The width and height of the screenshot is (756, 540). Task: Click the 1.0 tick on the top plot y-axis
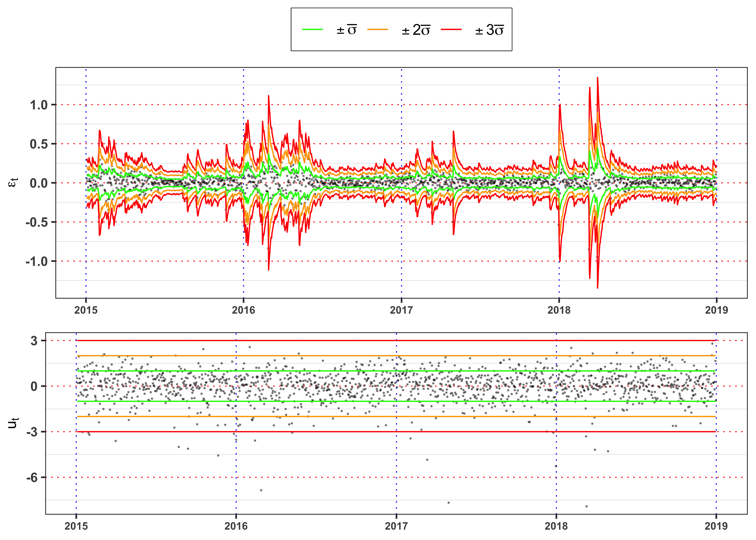[39, 105]
